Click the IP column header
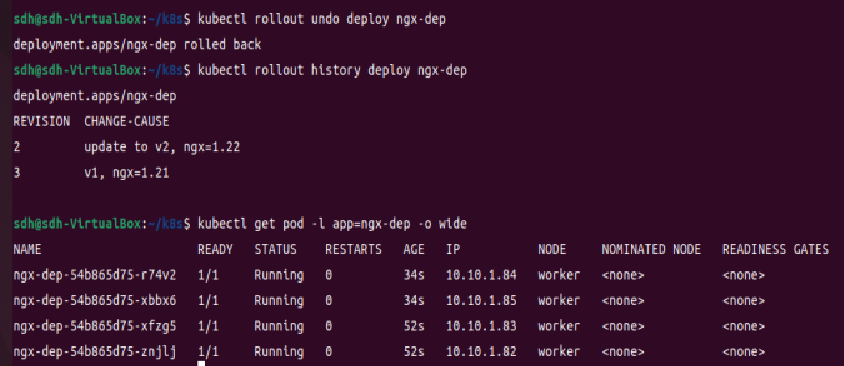 pyautogui.click(x=453, y=250)
